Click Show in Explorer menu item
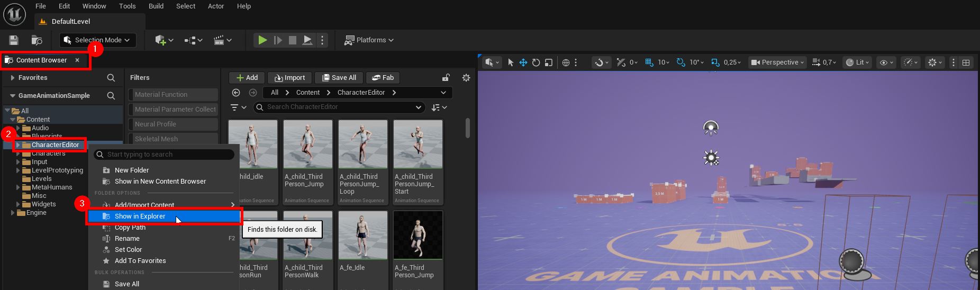 coord(164,216)
